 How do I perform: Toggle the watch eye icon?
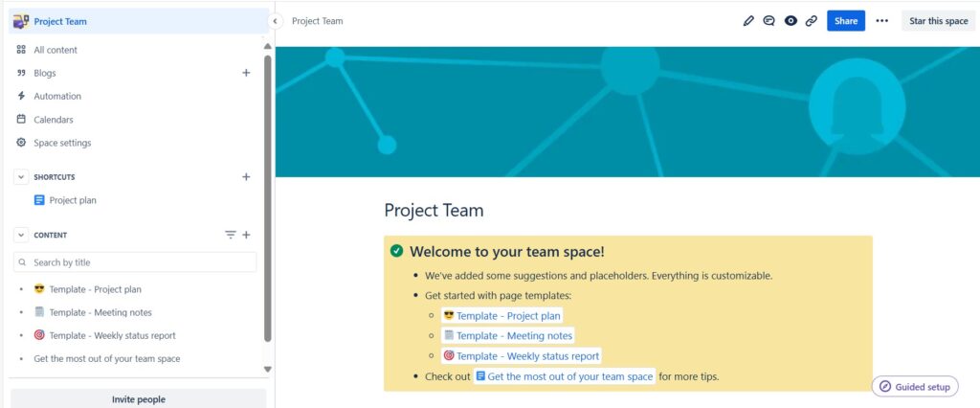pyautogui.click(x=791, y=21)
